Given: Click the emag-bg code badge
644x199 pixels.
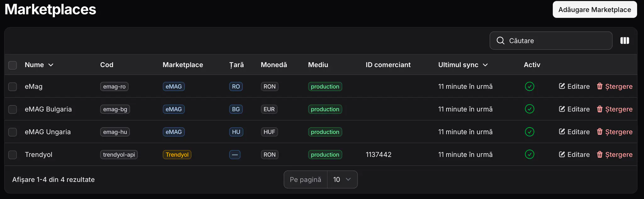Looking at the screenshot, I should (115, 109).
